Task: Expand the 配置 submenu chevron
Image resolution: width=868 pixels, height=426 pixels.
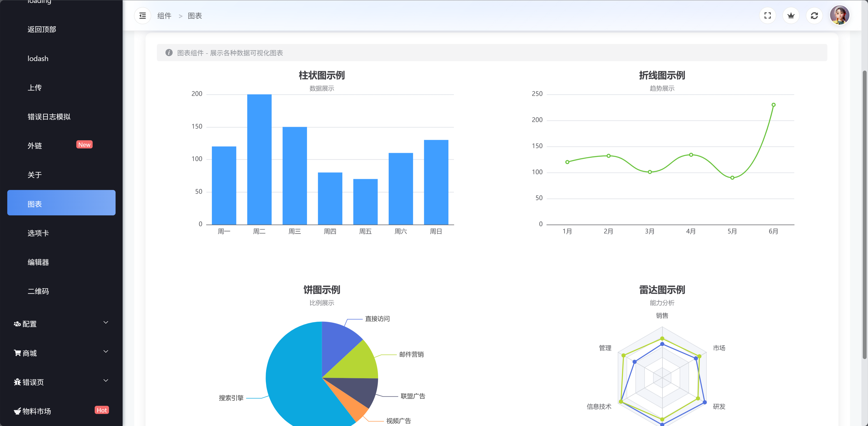Action: coord(106,323)
